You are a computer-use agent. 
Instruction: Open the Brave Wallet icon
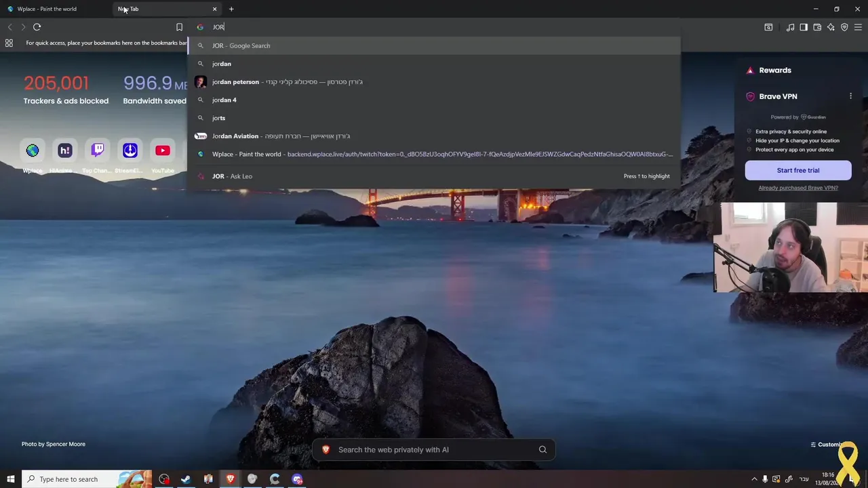(817, 27)
